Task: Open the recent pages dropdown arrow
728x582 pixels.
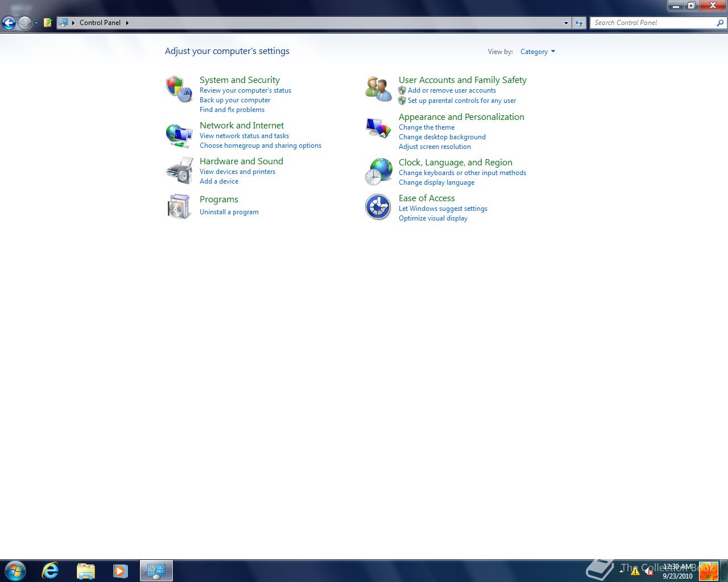Action: point(36,23)
